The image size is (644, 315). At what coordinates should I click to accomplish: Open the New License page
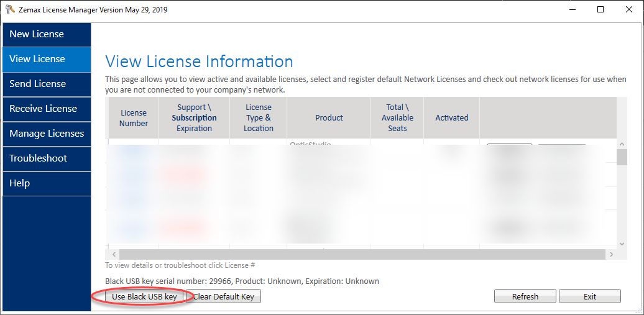pos(47,35)
